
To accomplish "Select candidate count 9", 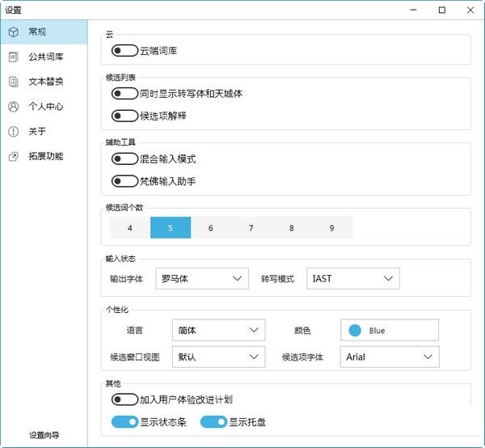I will click(x=332, y=228).
